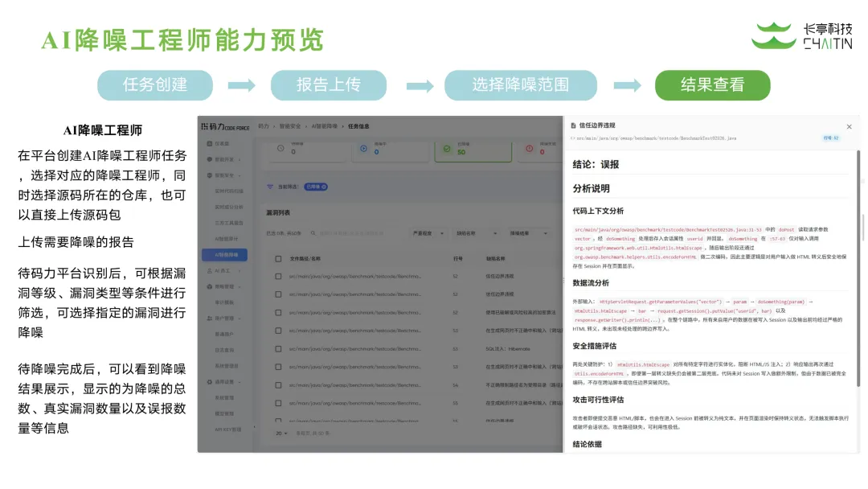Expand the AI 员工 sidebar group

tap(240, 271)
